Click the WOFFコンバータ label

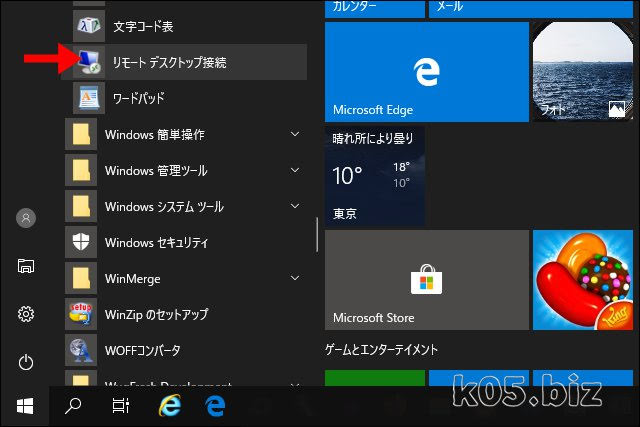pyautogui.click(x=142, y=351)
